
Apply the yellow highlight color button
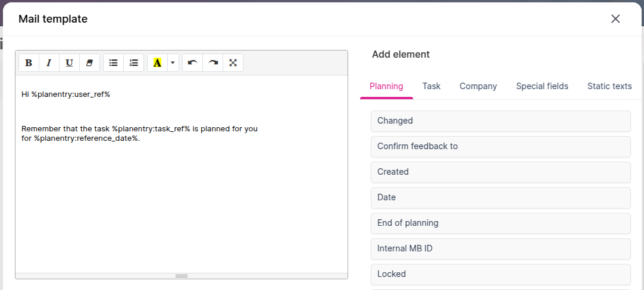click(x=157, y=63)
